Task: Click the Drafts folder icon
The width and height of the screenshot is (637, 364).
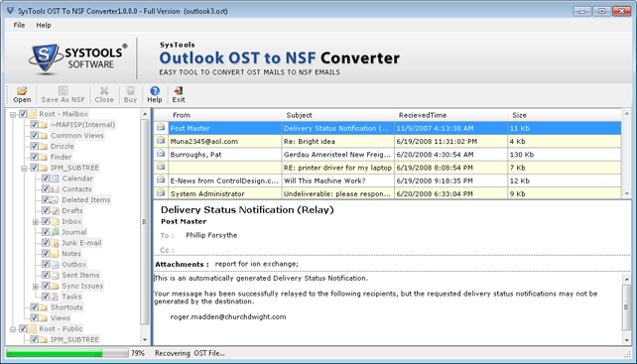Action: click(x=55, y=210)
